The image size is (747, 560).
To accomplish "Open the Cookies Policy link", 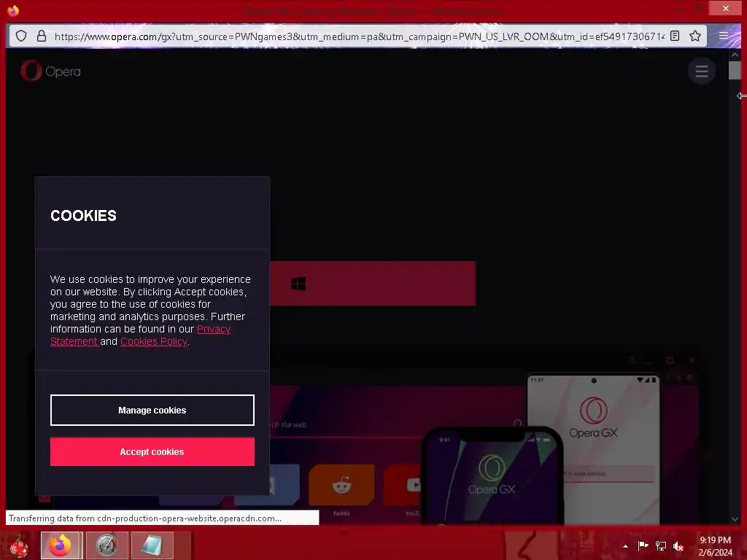I will (154, 341).
